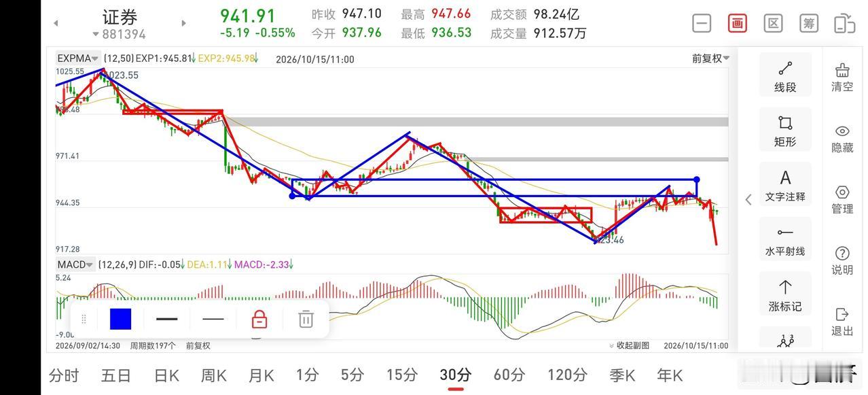The width and height of the screenshot is (868, 395).
Task: Tap the 今开 937.96 value
Action: click(x=361, y=32)
